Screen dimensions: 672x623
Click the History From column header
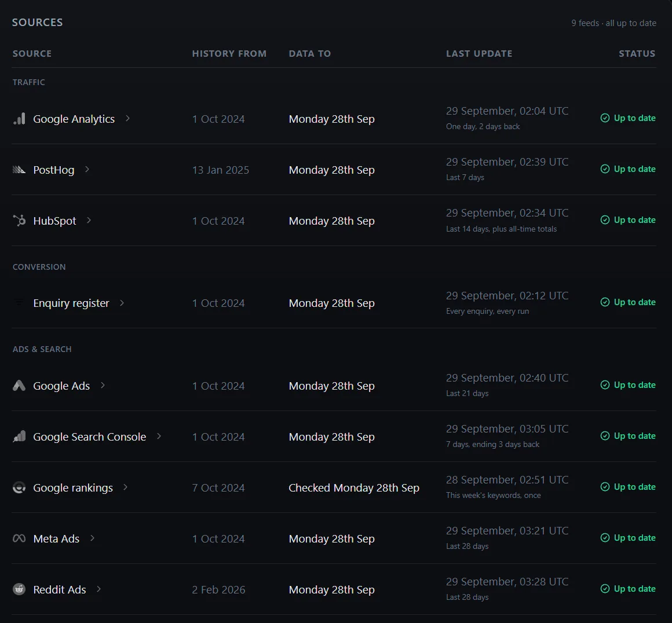pos(229,54)
